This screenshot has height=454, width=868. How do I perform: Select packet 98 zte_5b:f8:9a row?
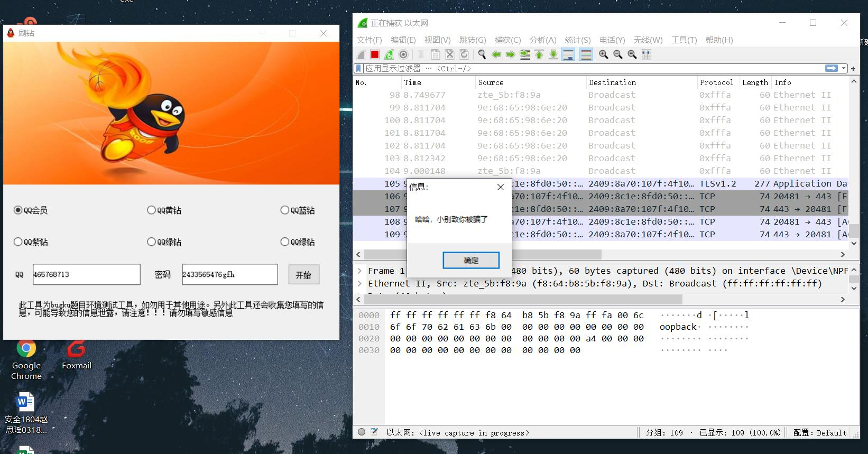[x=601, y=95]
